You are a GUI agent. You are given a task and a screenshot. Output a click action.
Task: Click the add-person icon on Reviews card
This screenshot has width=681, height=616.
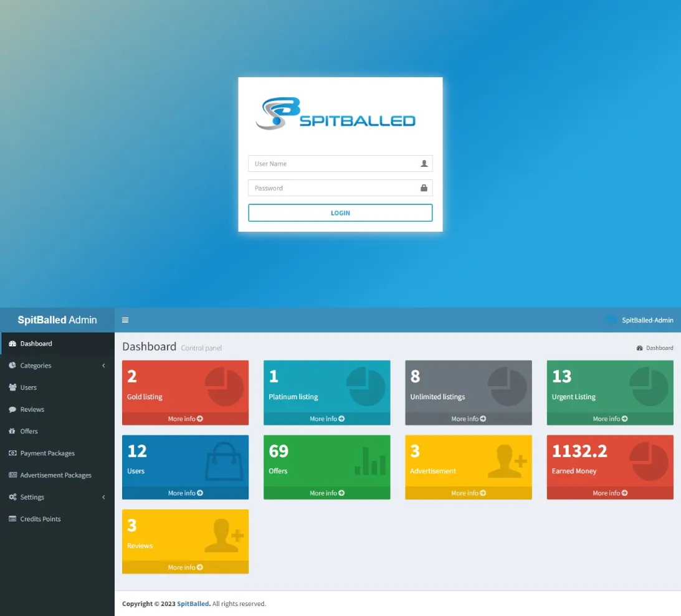pos(224,536)
